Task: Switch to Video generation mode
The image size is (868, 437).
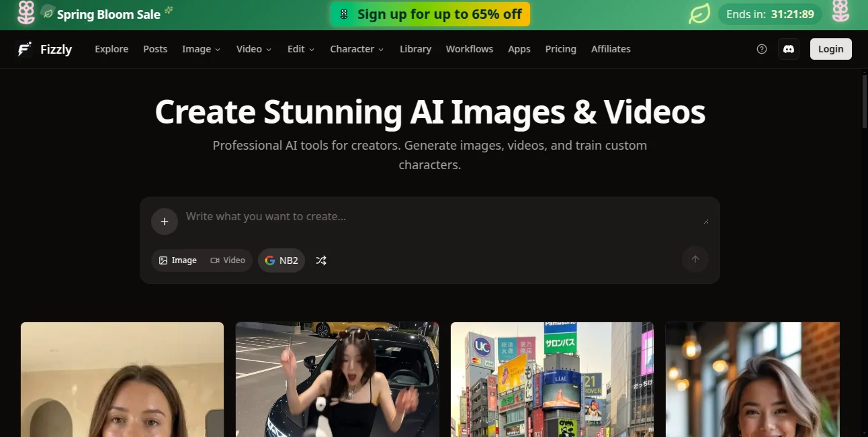Action: tap(228, 260)
